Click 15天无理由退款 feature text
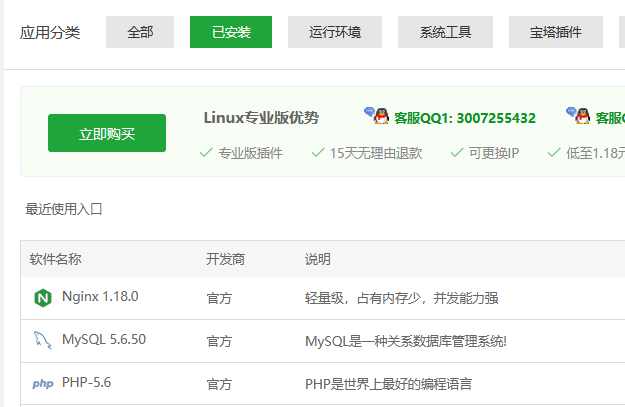Image resolution: width=625 pixels, height=407 pixels. pyautogui.click(x=376, y=153)
